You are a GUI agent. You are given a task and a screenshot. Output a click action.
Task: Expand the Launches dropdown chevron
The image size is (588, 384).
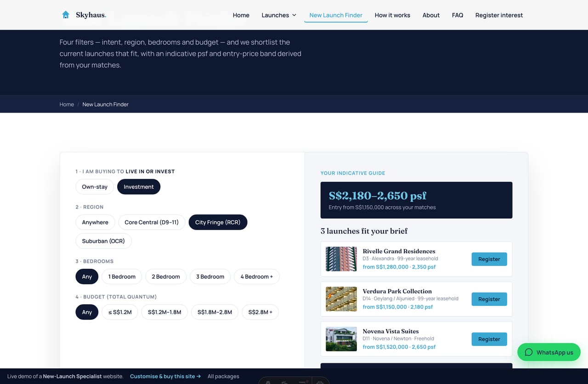(294, 15)
